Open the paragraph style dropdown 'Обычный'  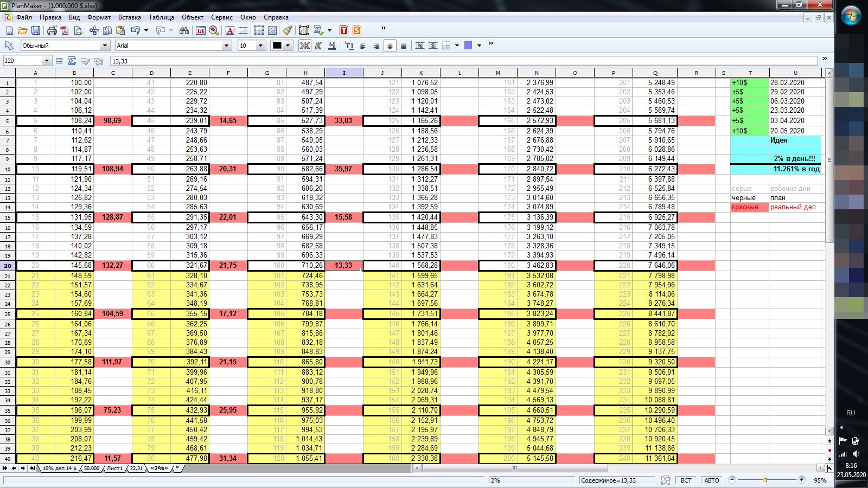coord(105,46)
